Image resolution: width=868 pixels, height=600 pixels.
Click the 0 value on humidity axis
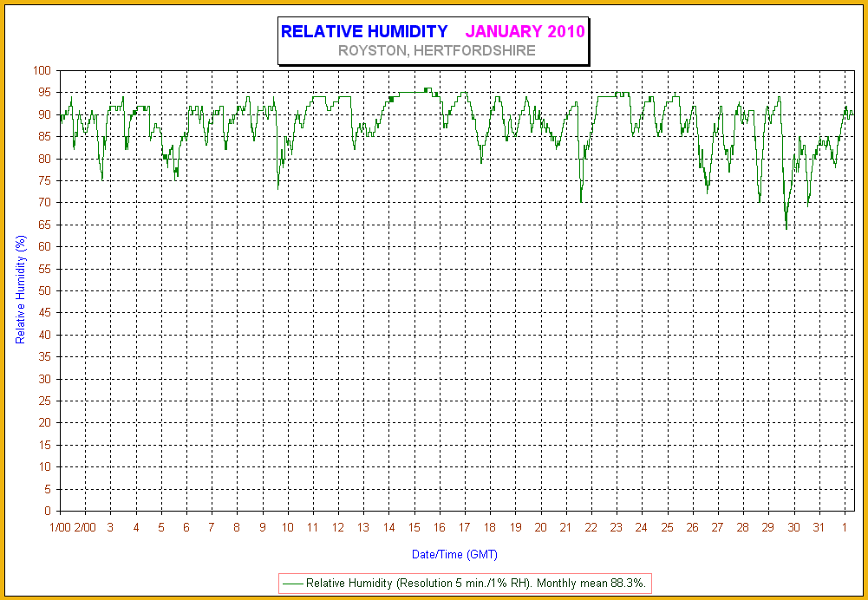coord(49,511)
